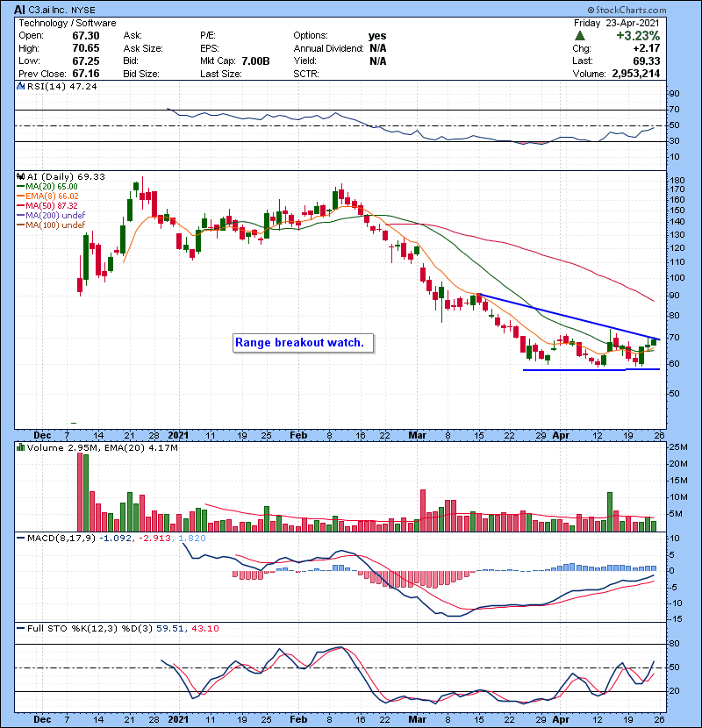Click the Chg value +2.17
The height and width of the screenshot is (728, 702).
click(x=646, y=48)
